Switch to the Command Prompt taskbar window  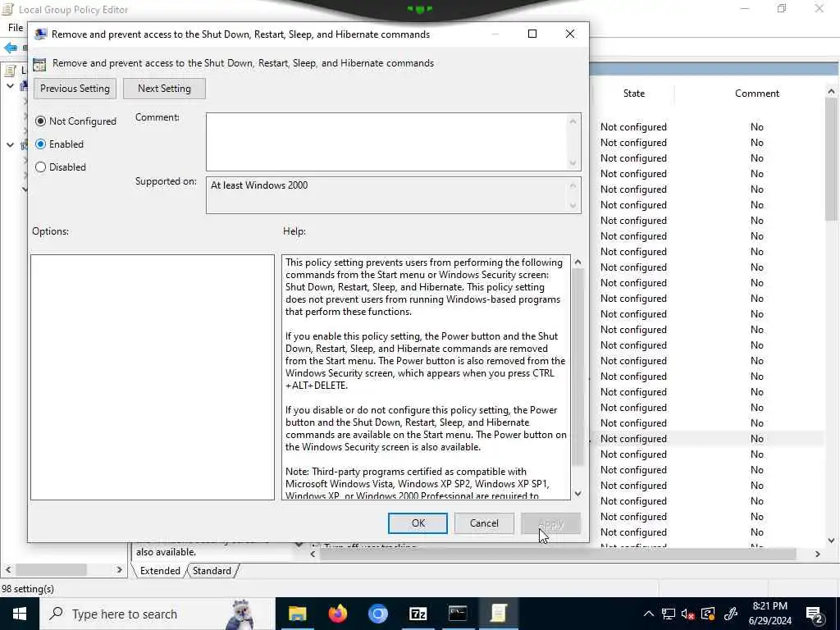458,614
